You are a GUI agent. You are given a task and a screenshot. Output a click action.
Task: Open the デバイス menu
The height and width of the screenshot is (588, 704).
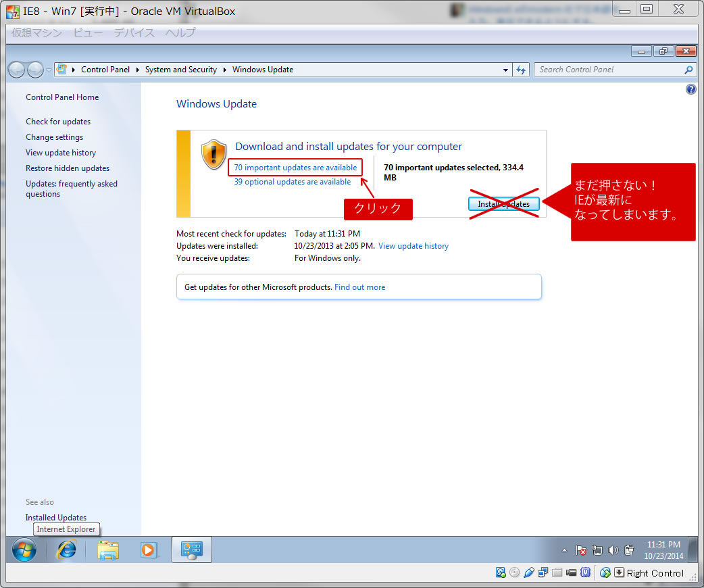coord(134,33)
